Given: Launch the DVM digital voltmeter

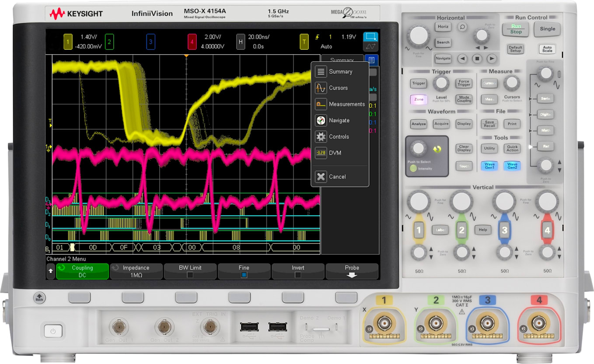Looking at the screenshot, I should click(335, 153).
